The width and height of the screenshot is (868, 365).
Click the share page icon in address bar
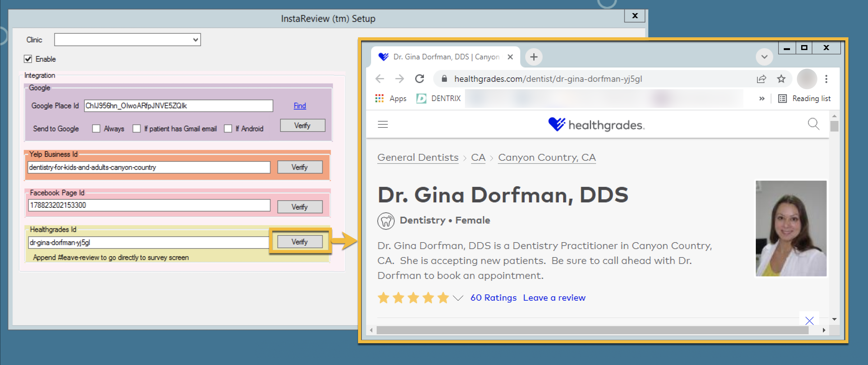tap(761, 79)
